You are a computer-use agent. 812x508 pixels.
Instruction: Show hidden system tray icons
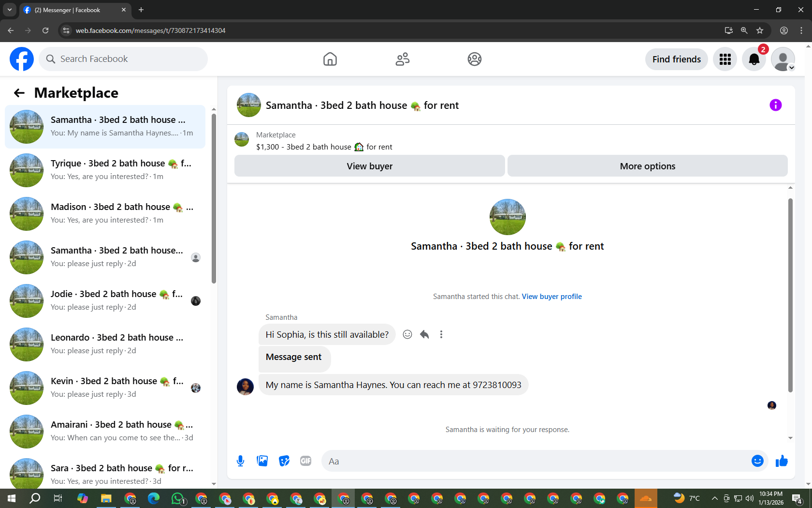coord(715,498)
